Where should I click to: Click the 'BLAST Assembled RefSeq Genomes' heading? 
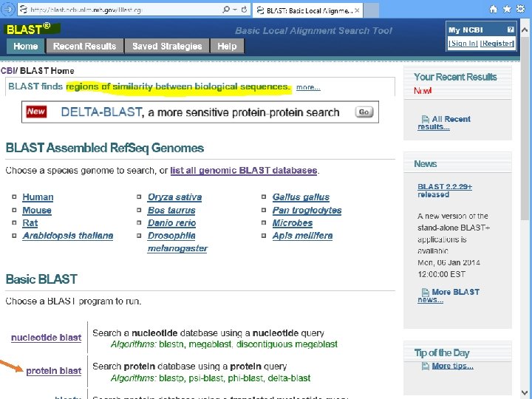pyautogui.click(x=105, y=148)
